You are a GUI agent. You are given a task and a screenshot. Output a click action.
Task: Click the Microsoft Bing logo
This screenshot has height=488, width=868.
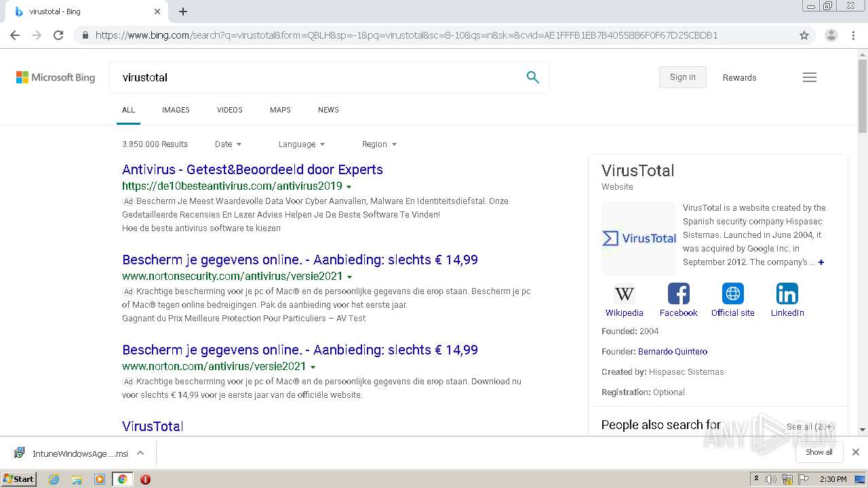(56, 77)
